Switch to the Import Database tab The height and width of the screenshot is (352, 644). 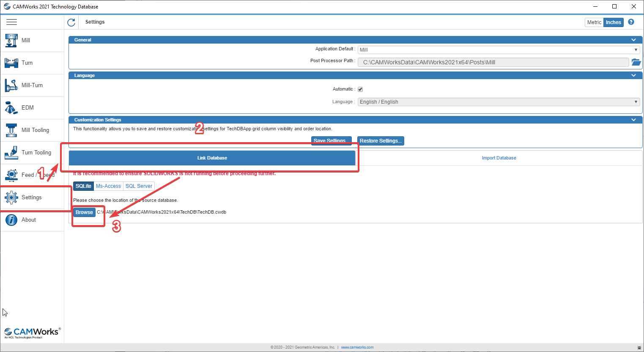coord(499,158)
